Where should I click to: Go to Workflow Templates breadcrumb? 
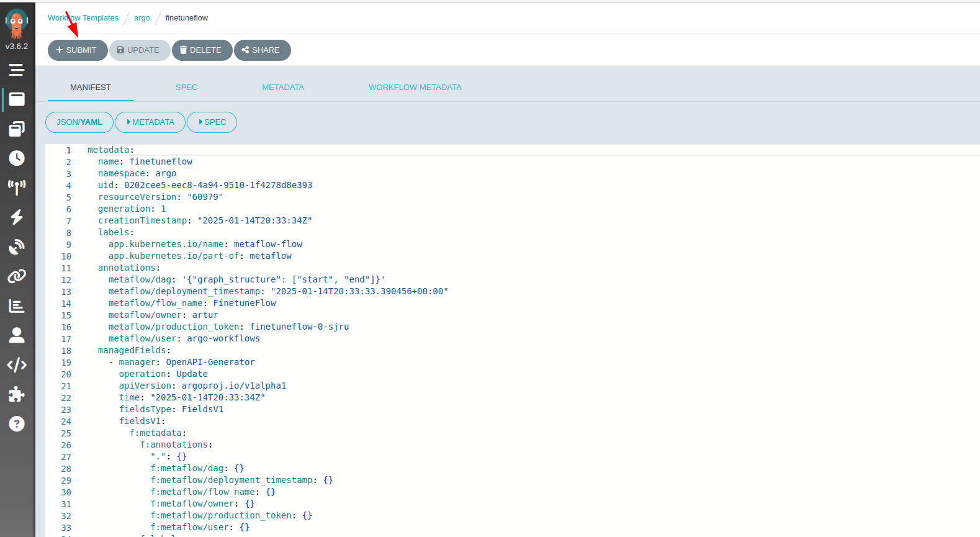[x=83, y=18]
